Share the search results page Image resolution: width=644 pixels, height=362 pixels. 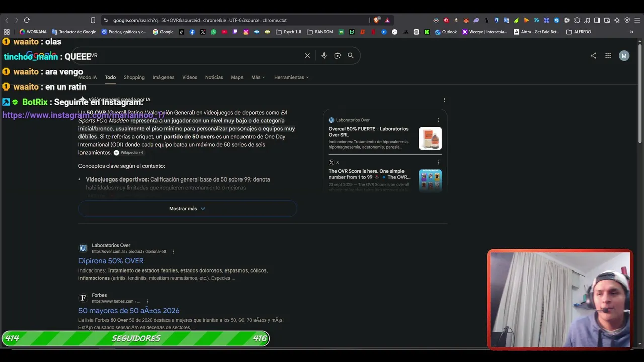pyautogui.click(x=593, y=56)
